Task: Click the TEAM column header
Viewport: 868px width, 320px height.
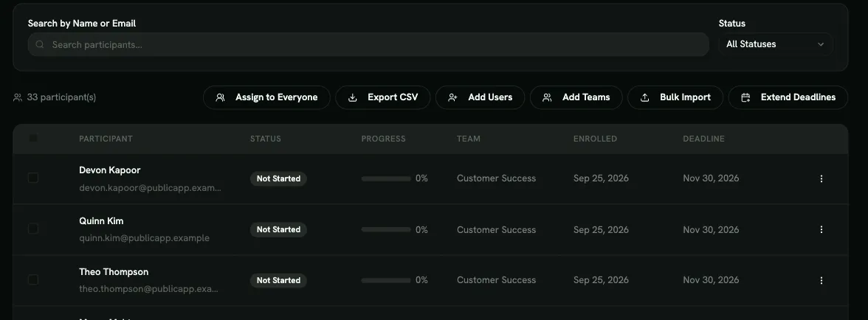Action: tap(468, 139)
